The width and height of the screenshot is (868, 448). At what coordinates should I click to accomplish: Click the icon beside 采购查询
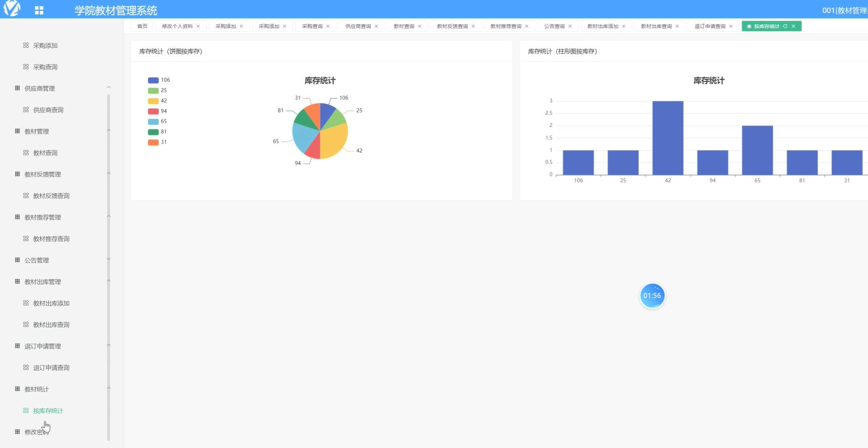pyautogui.click(x=26, y=67)
